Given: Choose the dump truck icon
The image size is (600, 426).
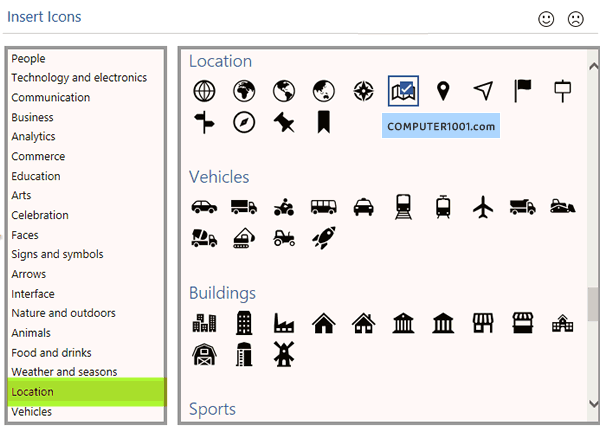Looking at the screenshot, I should point(523,207).
